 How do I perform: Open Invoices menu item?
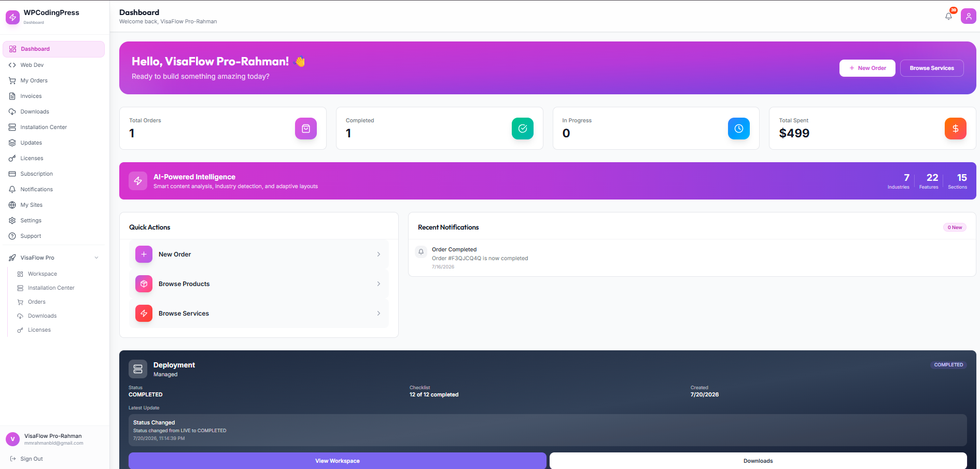(x=54, y=96)
